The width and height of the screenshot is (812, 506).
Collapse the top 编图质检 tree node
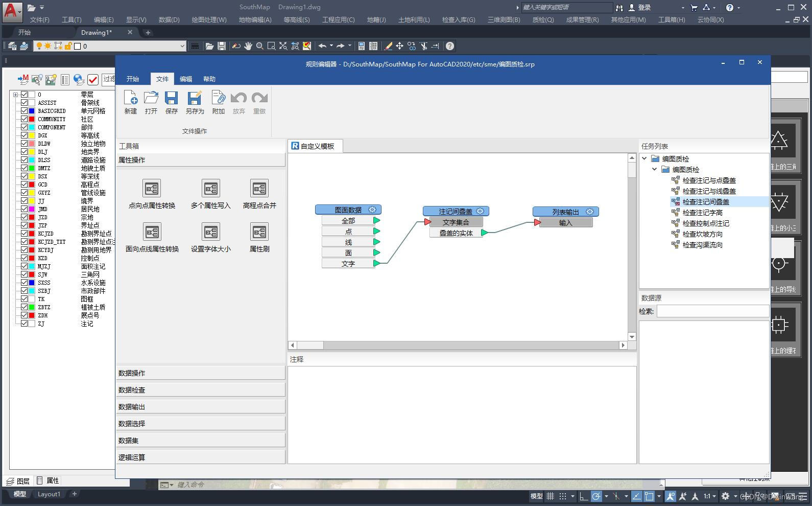pos(644,158)
